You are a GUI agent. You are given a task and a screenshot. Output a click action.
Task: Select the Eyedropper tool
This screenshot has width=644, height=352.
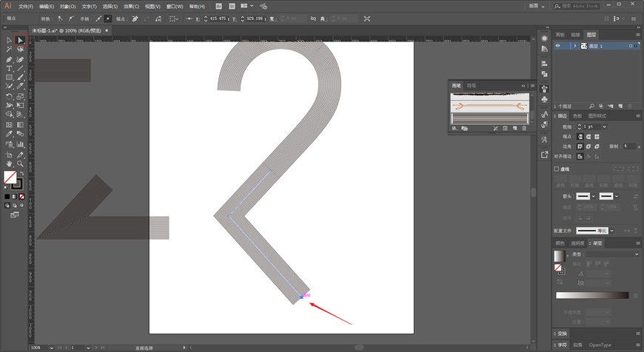(x=9, y=134)
